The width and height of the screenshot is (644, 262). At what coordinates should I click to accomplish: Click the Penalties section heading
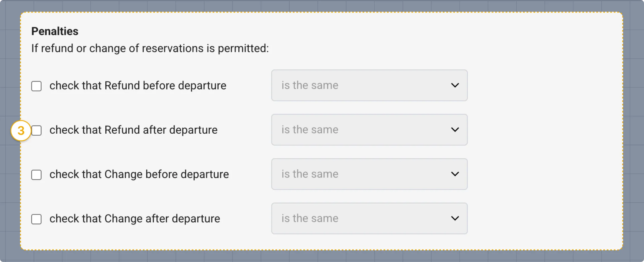[x=55, y=31]
